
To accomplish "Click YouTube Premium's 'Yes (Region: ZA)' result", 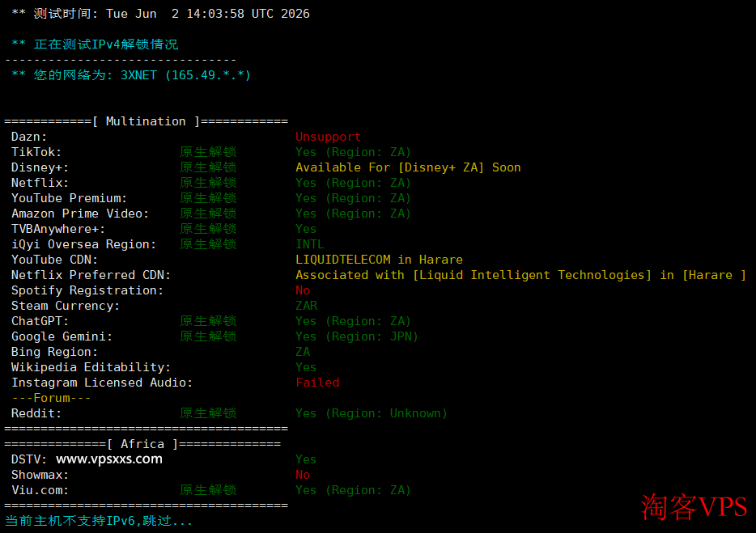I will click(353, 198).
